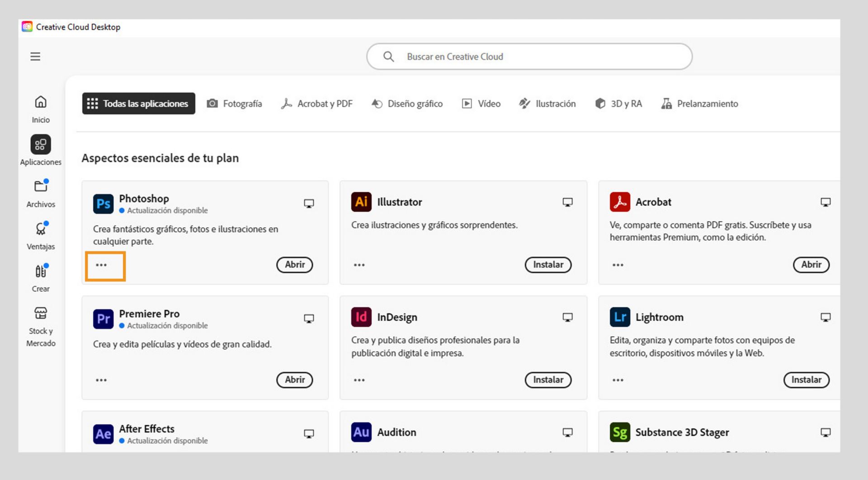Screen dimensions: 868x480
Task: Open the hamburger menu icon
Action: click(x=35, y=57)
